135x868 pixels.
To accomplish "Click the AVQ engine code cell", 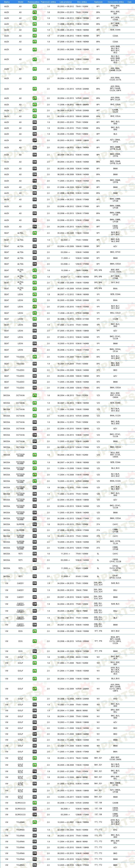I will [x=115, y=830].
